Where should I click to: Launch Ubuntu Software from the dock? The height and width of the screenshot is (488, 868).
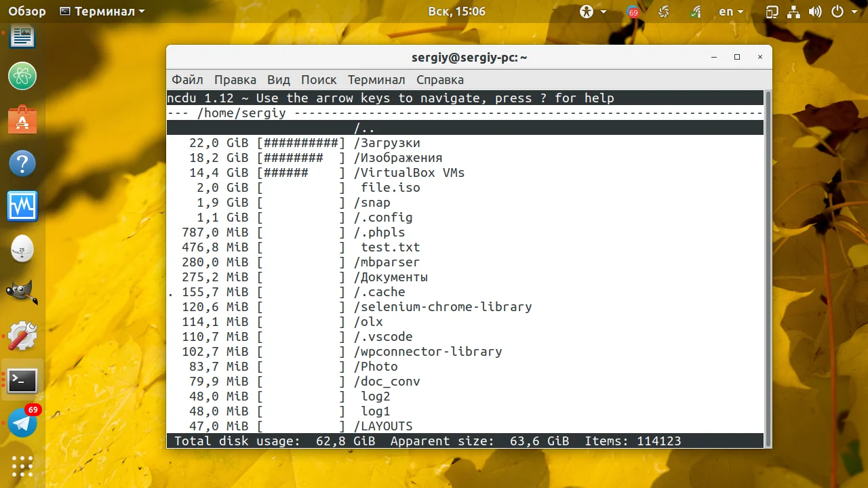point(22,120)
